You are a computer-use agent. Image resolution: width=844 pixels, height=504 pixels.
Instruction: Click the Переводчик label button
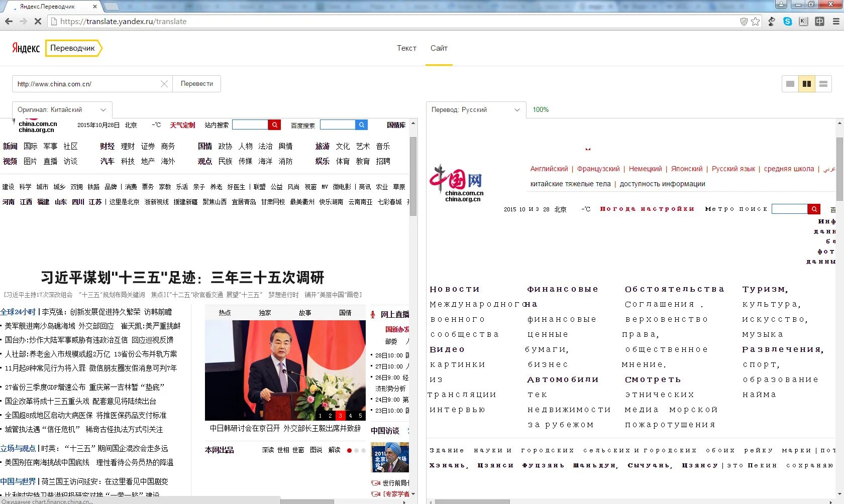pyautogui.click(x=73, y=48)
